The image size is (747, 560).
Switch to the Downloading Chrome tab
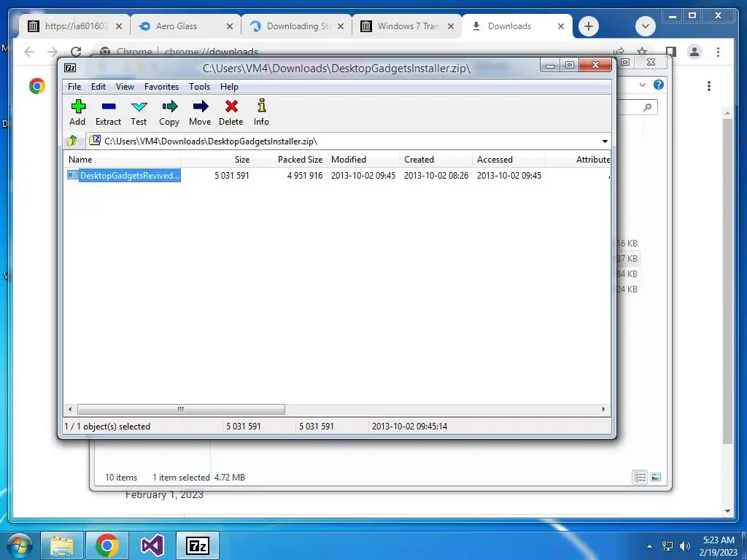click(x=297, y=26)
